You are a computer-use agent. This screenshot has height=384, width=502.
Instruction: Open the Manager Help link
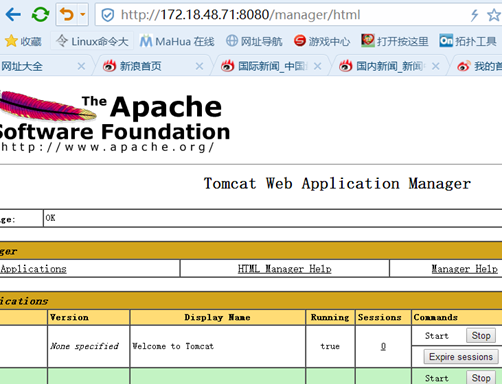point(465,269)
